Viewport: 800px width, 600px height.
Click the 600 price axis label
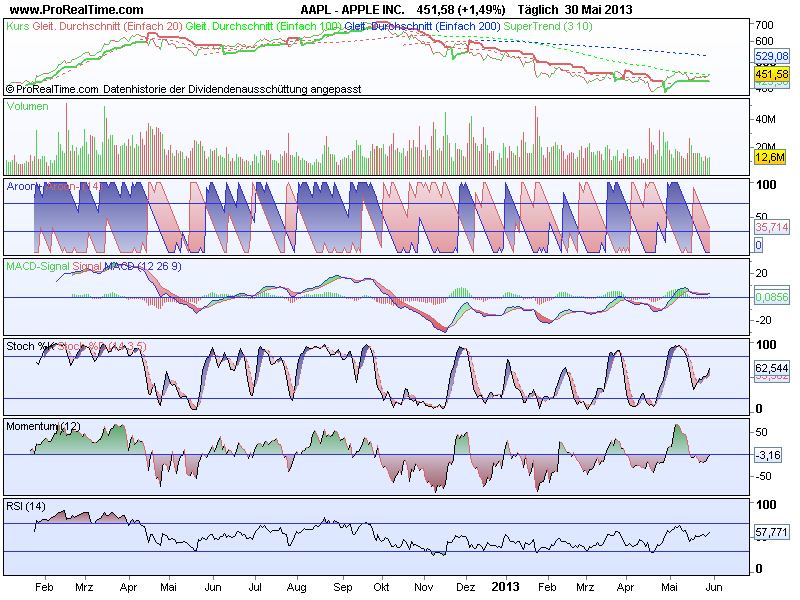coord(764,41)
